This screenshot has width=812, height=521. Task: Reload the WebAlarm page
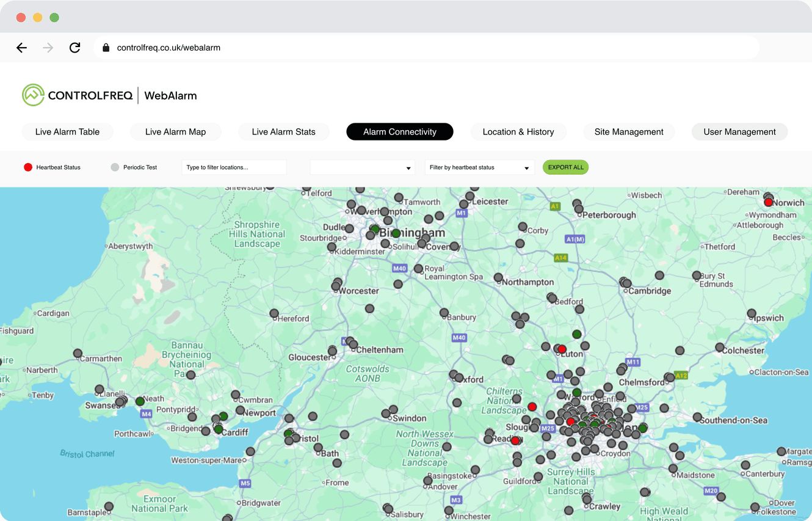[x=75, y=48]
